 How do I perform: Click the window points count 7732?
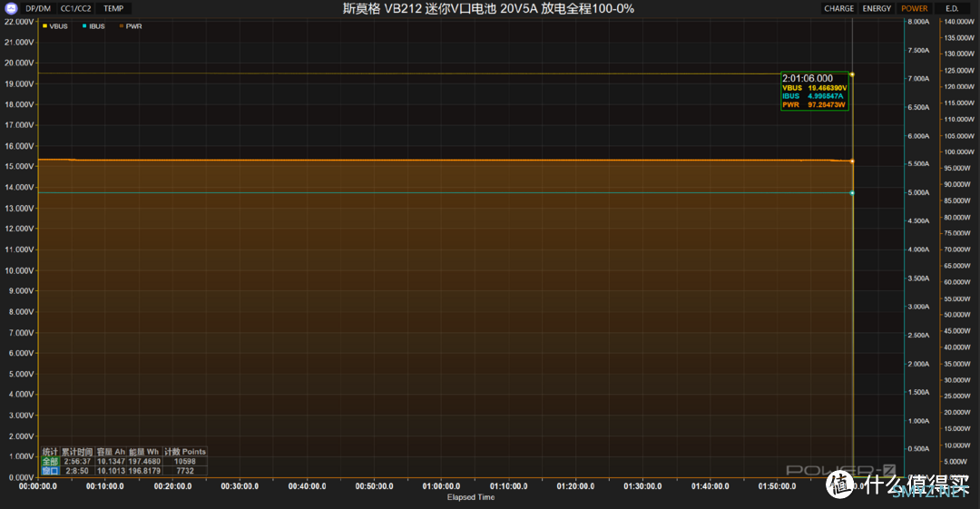pyautogui.click(x=185, y=471)
